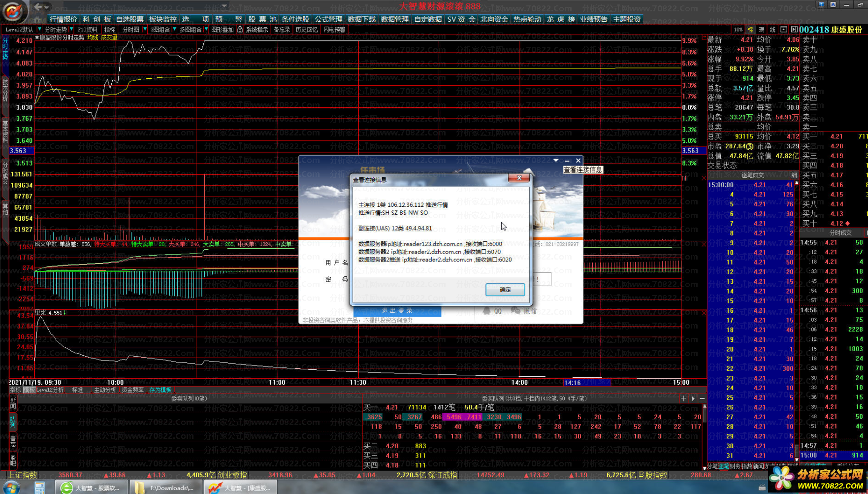Open the 备忘录 toolbar item
This screenshot has width=868, height=494.
282,30
